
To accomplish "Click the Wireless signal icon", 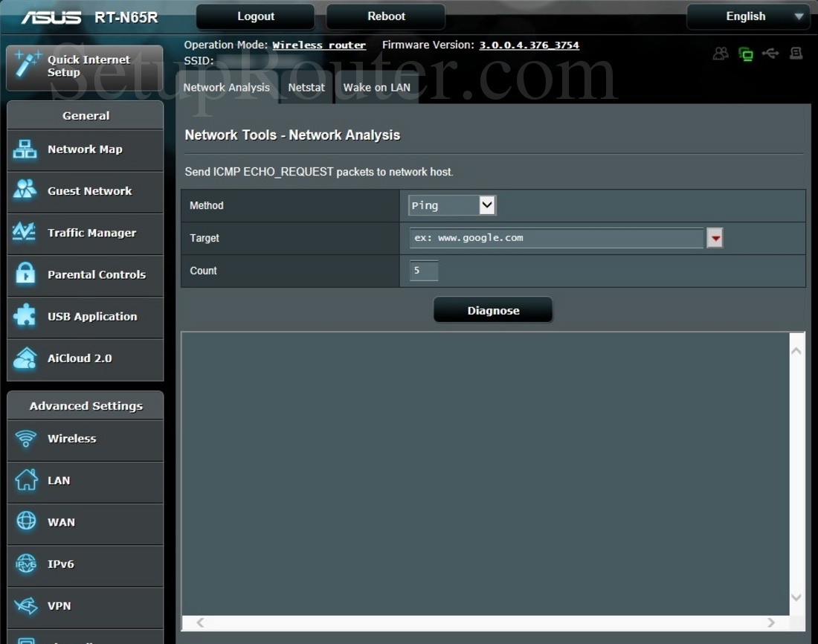I will point(25,439).
